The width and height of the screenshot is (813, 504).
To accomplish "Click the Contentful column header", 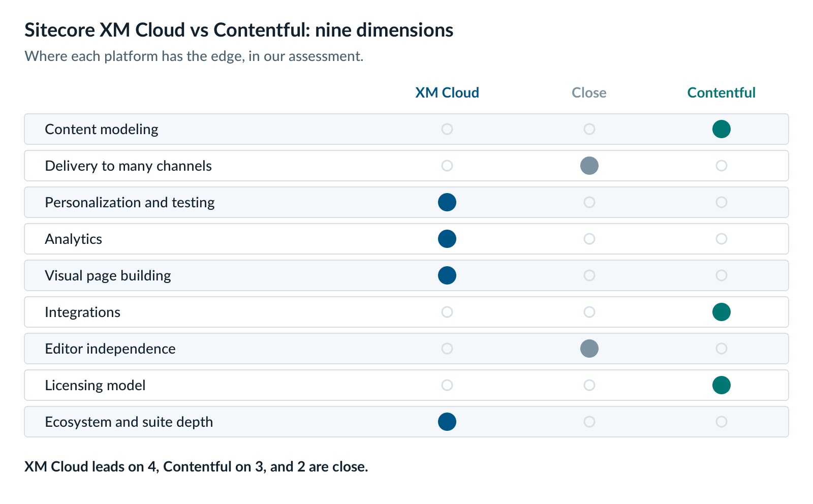I will point(721,92).
